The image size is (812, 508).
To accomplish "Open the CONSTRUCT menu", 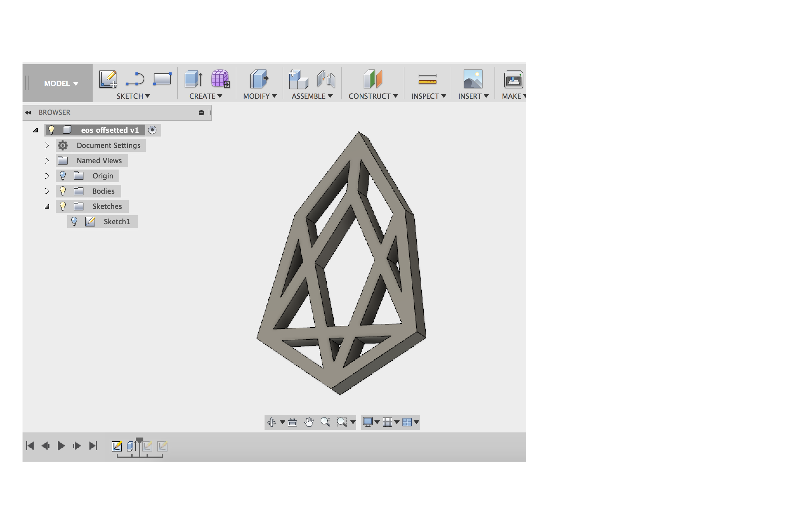I will [x=373, y=96].
